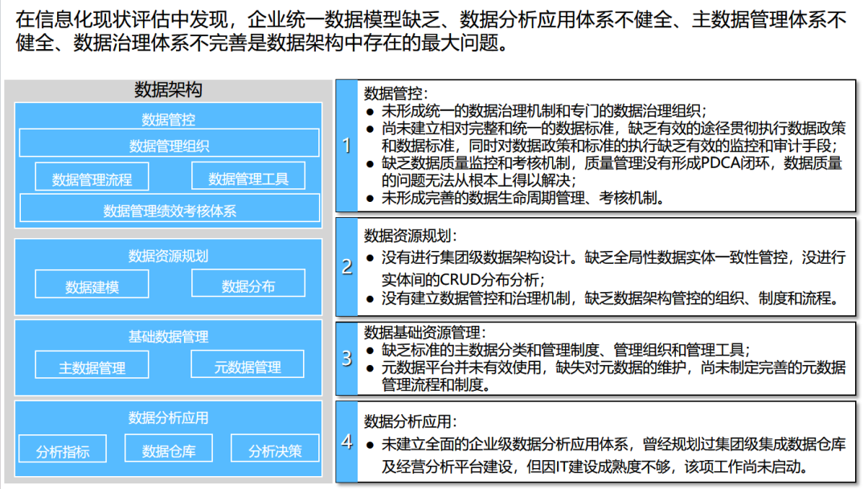This screenshot has height=489, width=868.
Task: Click the text 实体间的CRUD分布分析
Action: (x=462, y=279)
